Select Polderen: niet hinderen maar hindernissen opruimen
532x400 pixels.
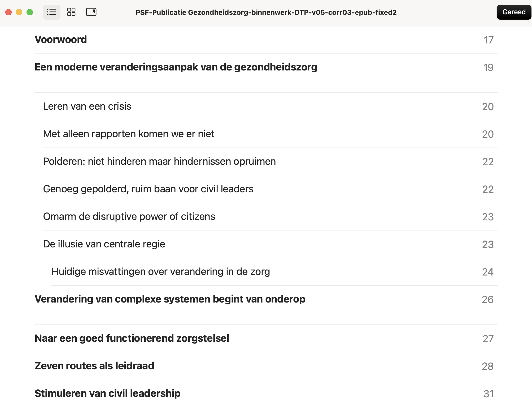(x=159, y=162)
